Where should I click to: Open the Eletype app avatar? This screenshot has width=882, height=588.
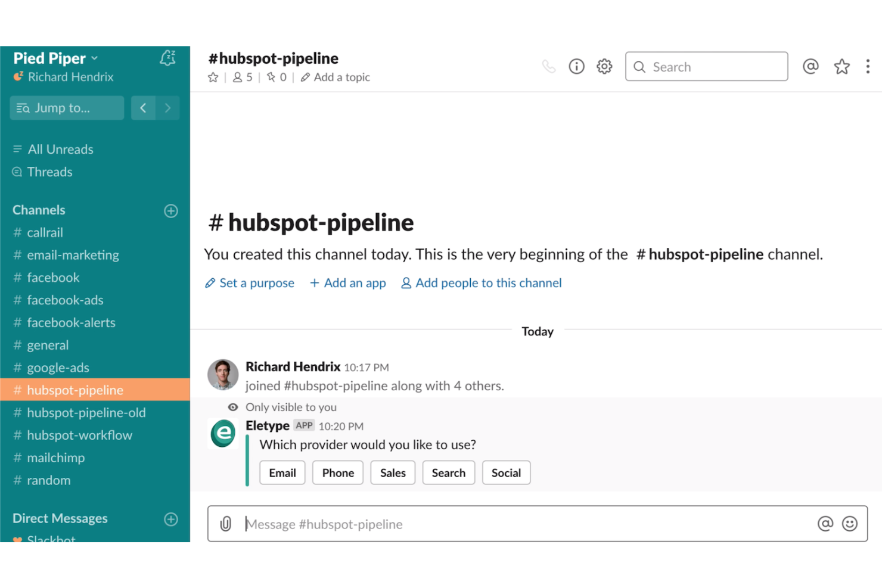pos(223,434)
